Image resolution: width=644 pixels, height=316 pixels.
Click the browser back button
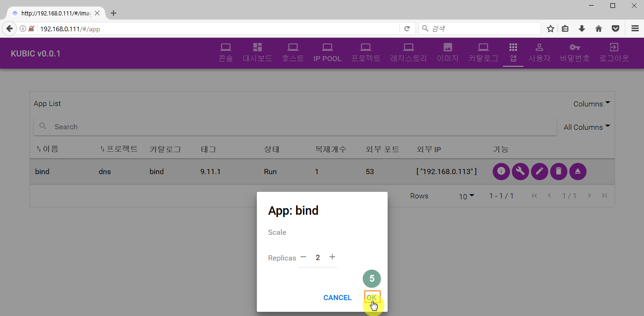pos(9,28)
